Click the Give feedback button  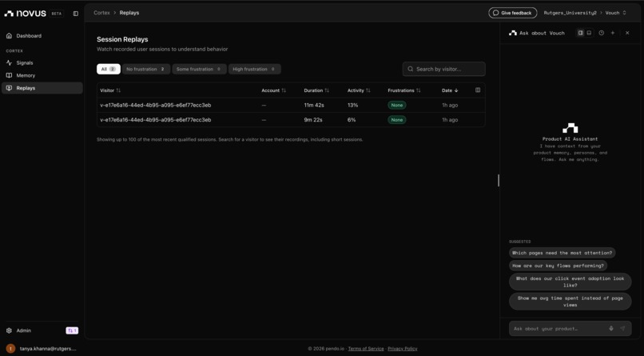click(513, 13)
